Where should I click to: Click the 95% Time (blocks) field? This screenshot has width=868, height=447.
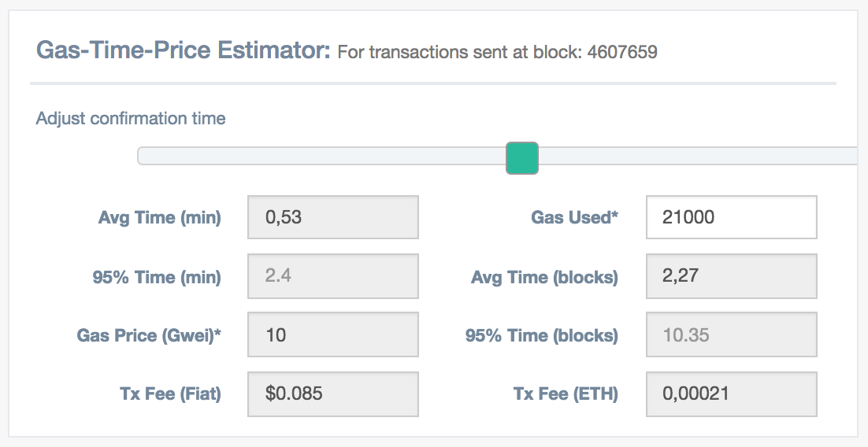(x=731, y=335)
